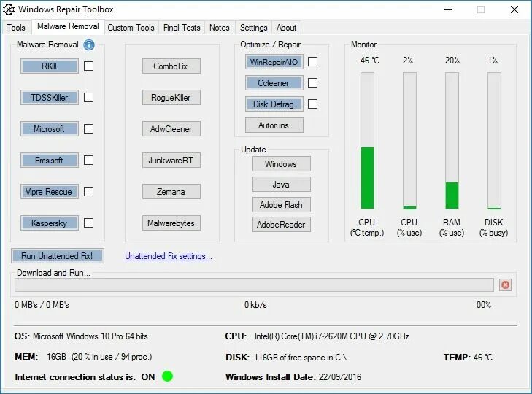Run Malwarebytes
532x394 pixels.
coord(171,223)
